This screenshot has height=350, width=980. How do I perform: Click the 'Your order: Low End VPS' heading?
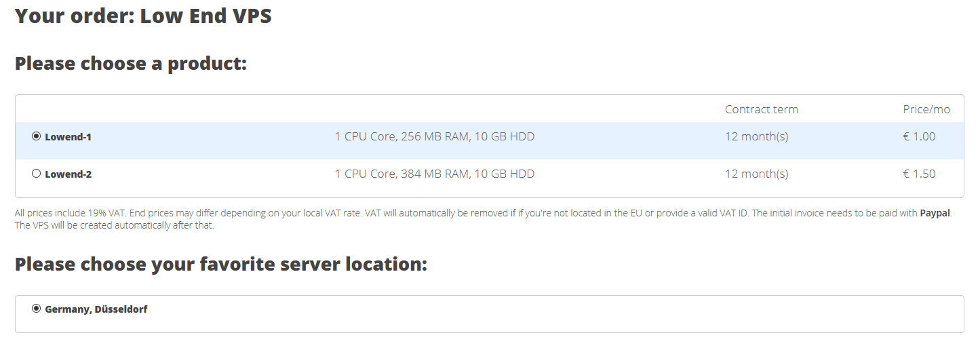click(x=143, y=16)
